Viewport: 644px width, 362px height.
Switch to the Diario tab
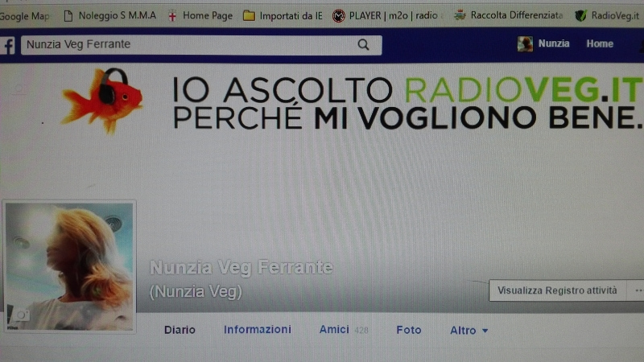[180, 330]
